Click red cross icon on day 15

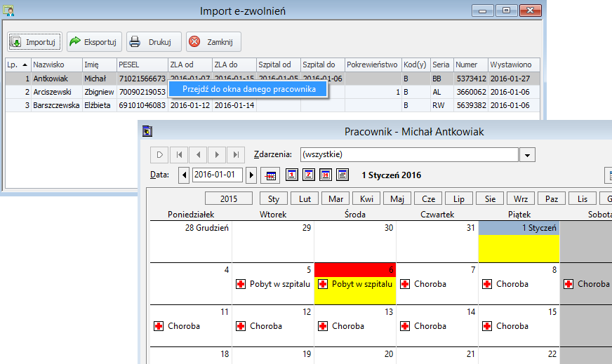[487, 326]
